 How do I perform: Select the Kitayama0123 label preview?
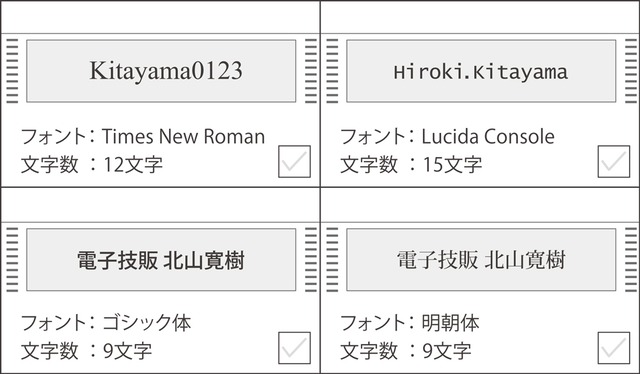click(x=161, y=71)
